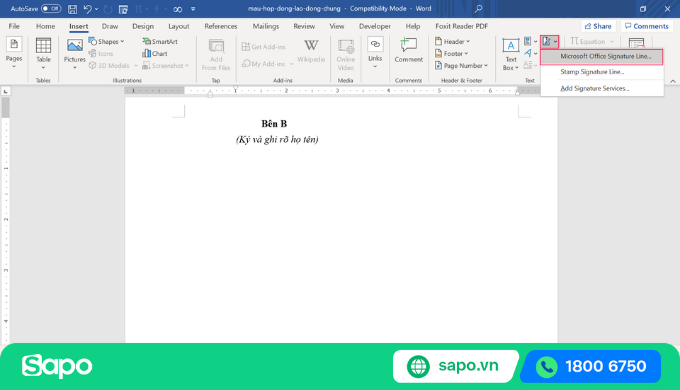Switch to the Mailings tab

pos(266,26)
